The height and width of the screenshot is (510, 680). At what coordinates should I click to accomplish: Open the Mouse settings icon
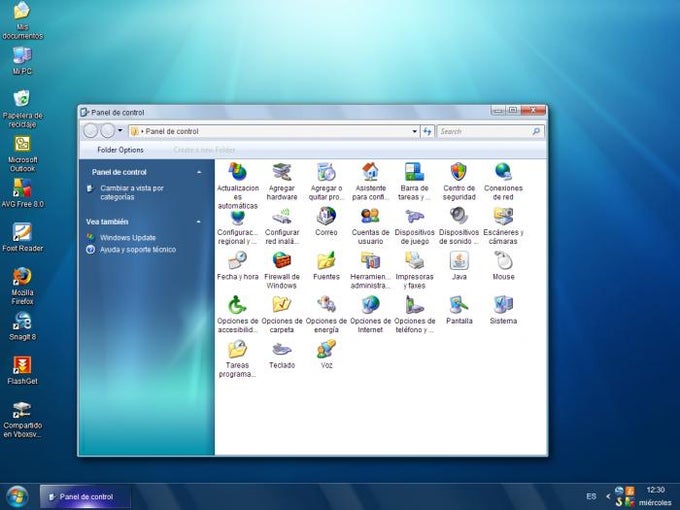point(503,261)
